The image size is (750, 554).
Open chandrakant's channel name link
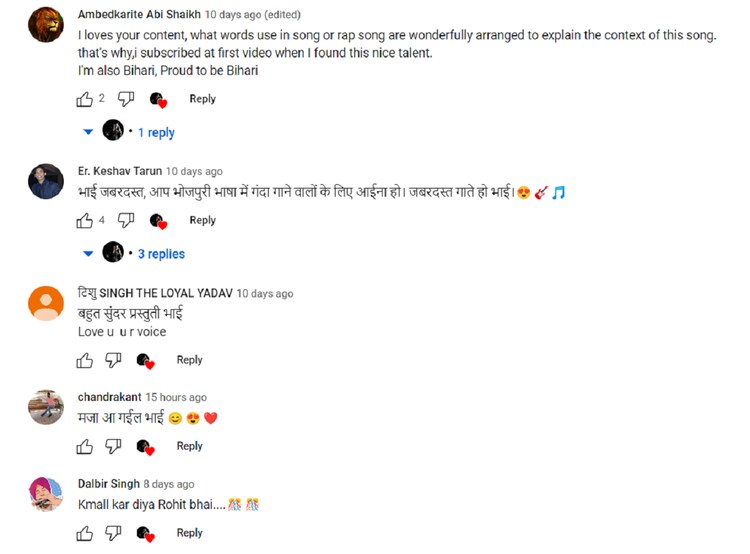tap(110, 397)
